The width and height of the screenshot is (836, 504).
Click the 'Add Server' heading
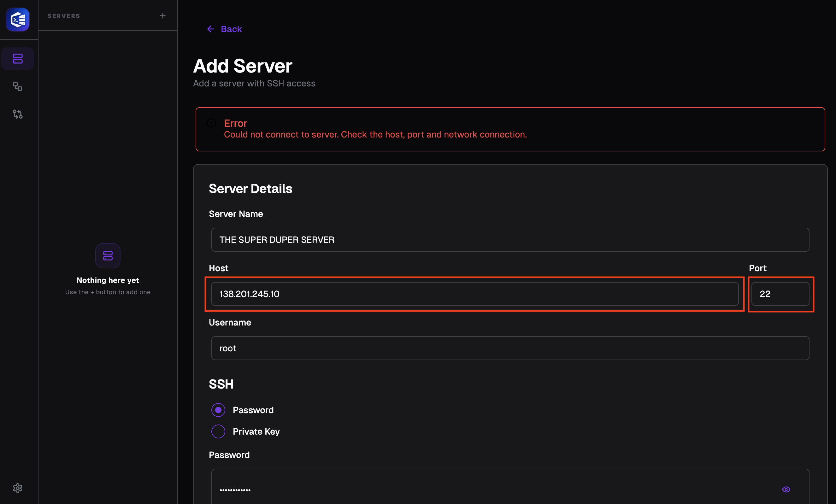tap(243, 66)
